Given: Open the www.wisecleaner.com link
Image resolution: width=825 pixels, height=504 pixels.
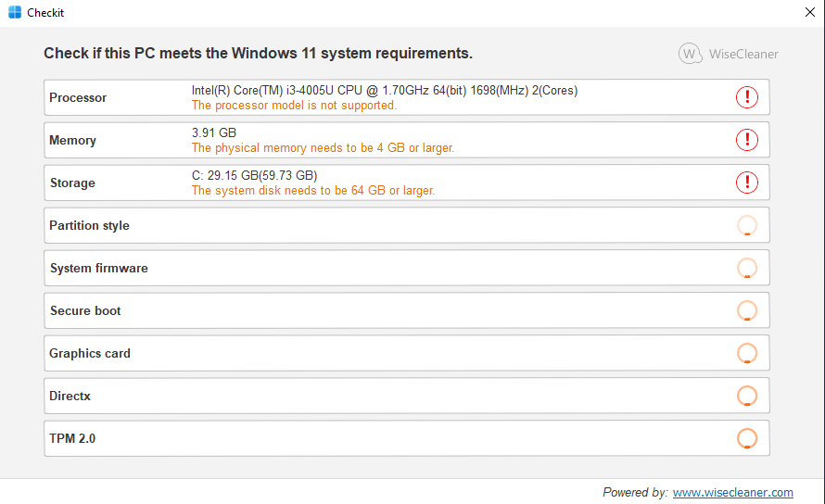Looking at the screenshot, I should click(732, 493).
